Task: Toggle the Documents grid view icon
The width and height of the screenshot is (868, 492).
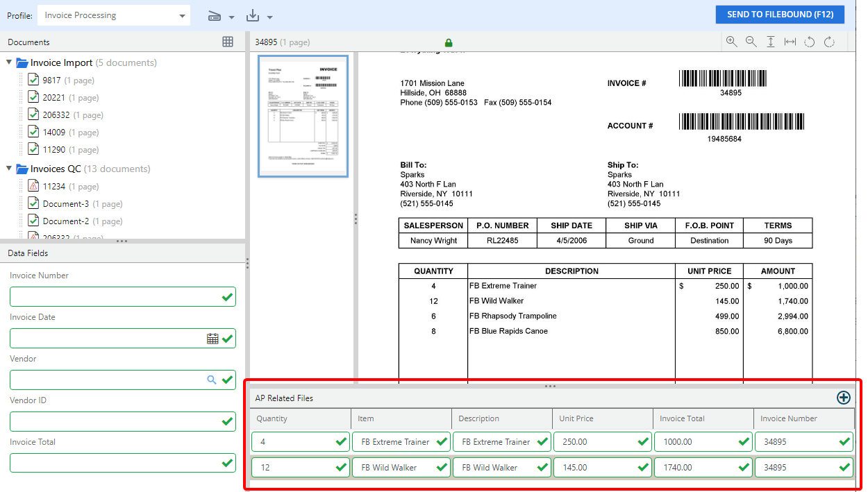Action: coord(228,42)
